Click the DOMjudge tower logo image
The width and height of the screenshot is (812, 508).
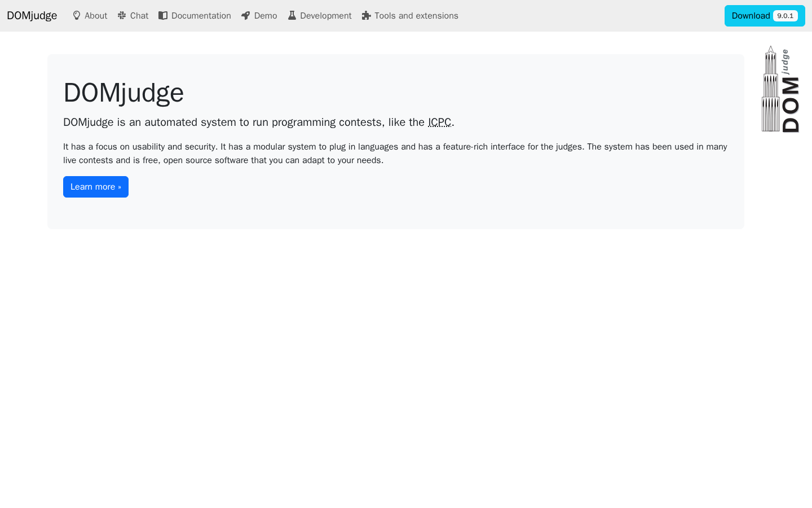coord(781,89)
